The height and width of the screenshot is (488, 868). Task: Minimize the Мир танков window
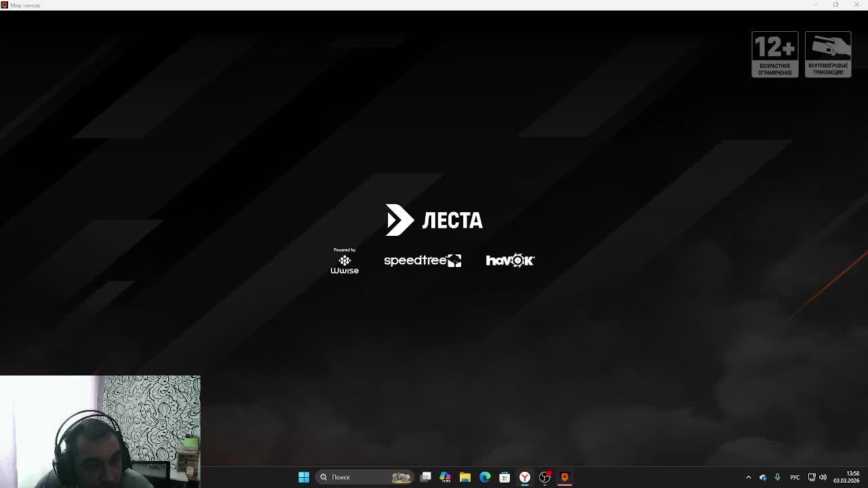tap(816, 5)
